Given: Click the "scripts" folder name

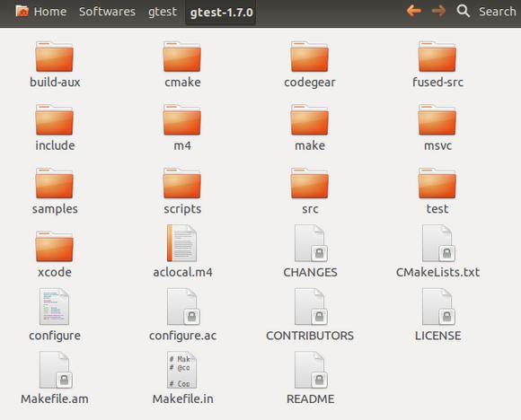Looking at the screenshot, I should [x=182, y=209].
